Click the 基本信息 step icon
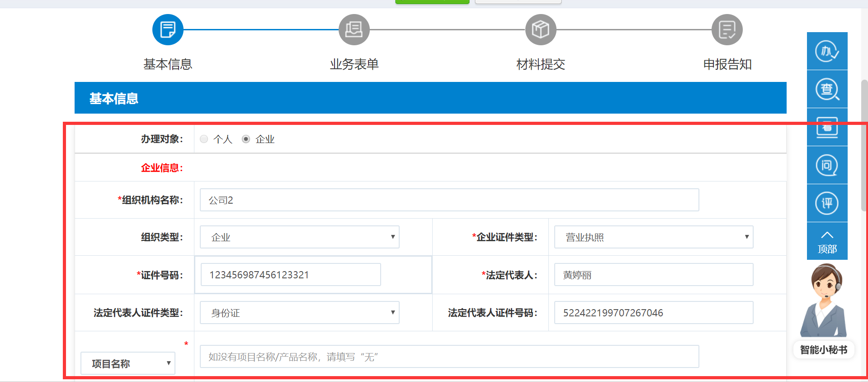The image size is (868, 382). [x=168, y=30]
